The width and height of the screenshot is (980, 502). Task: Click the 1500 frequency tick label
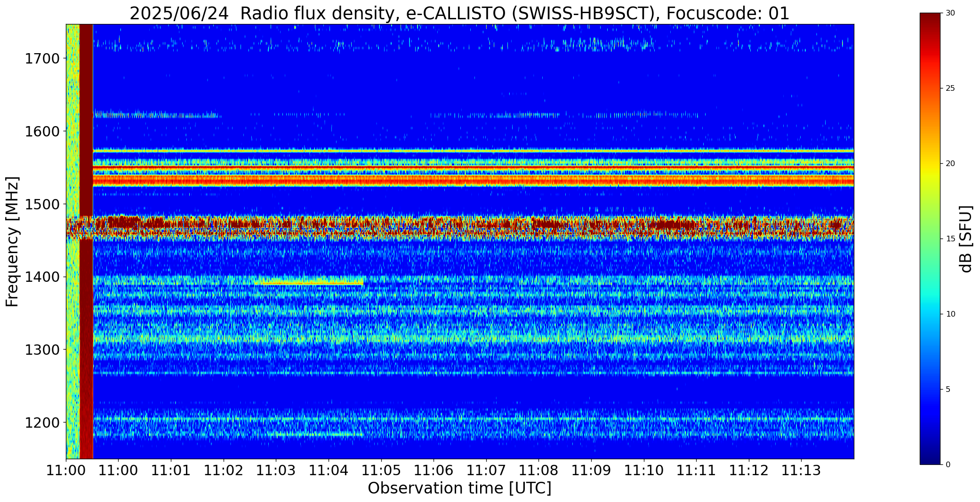click(42, 204)
